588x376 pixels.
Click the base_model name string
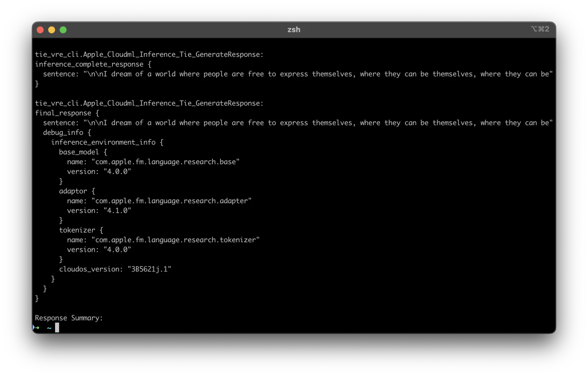coord(165,162)
